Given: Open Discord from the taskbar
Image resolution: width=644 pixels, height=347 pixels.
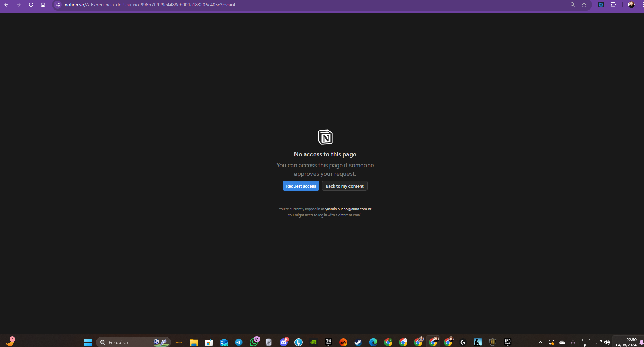Looking at the screenshot, I should tap(284, 342).
